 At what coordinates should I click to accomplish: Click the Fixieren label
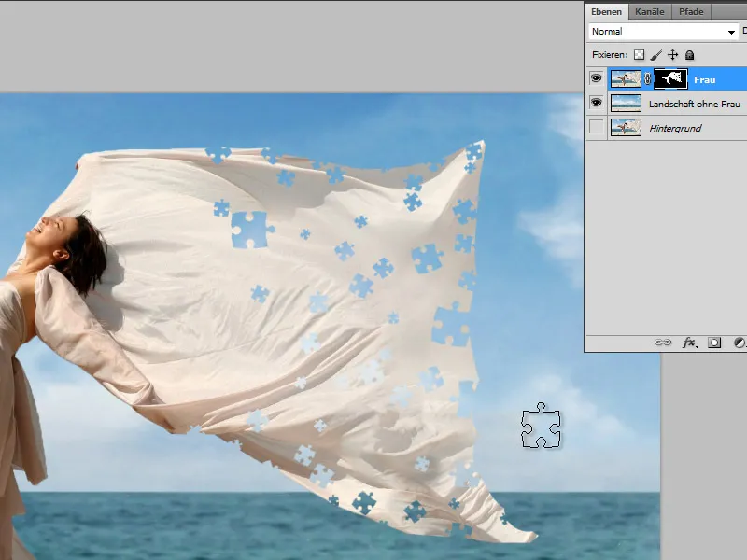[610, 55]
